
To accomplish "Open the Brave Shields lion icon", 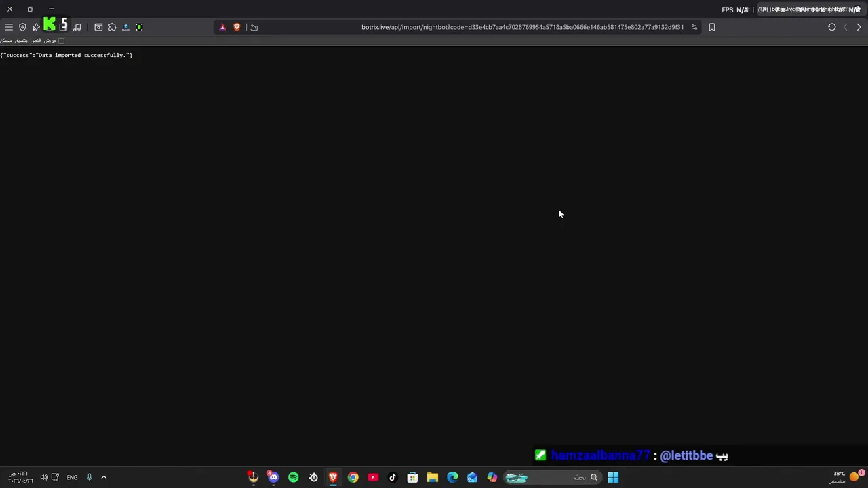I will pyautogui.click(x=237, y=27).
